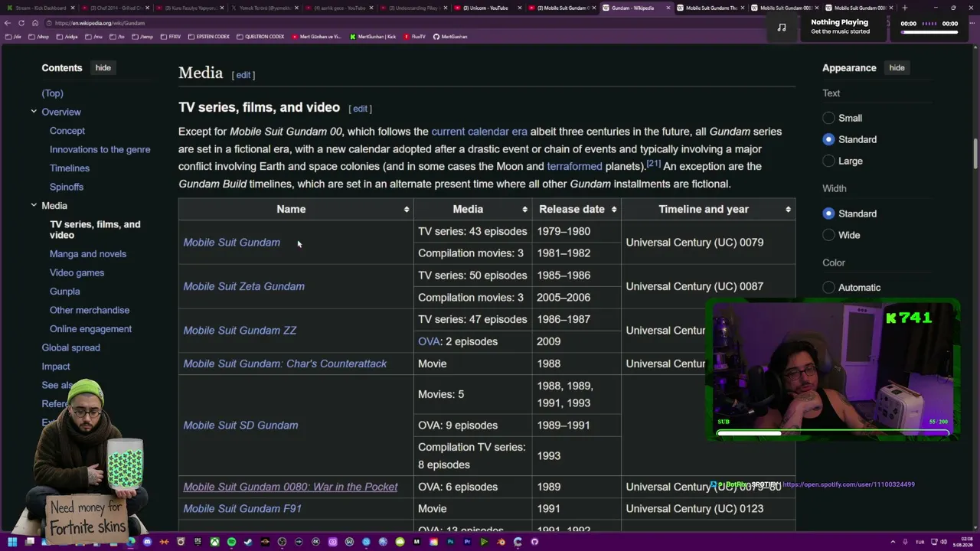Open the Xbox app from the taskbar
Screen dimensions: 980x551
pos(214,542)
